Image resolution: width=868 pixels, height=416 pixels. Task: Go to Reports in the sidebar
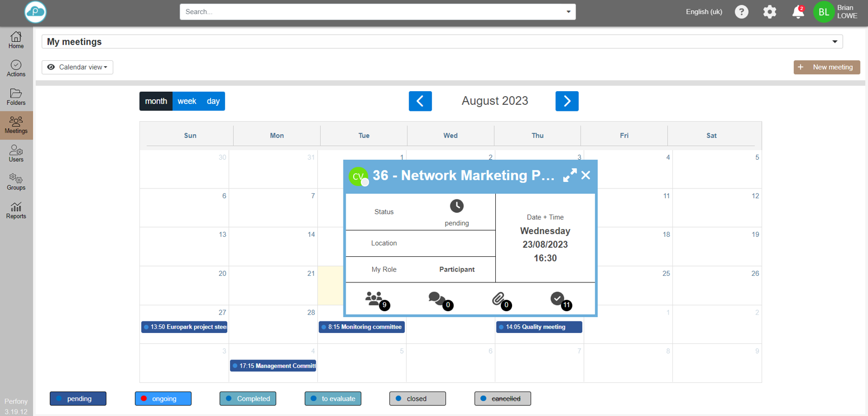16,210
